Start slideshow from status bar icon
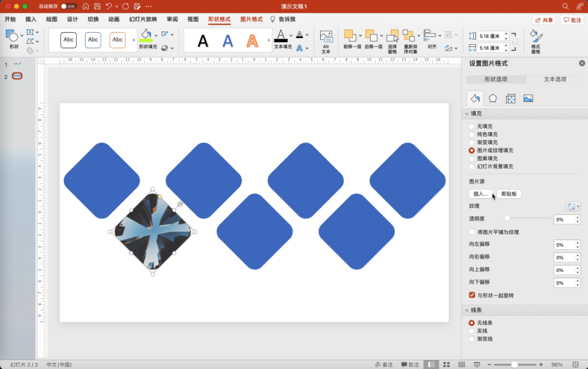This screenshot has width=588, height=369. click(x=476, y=365)
